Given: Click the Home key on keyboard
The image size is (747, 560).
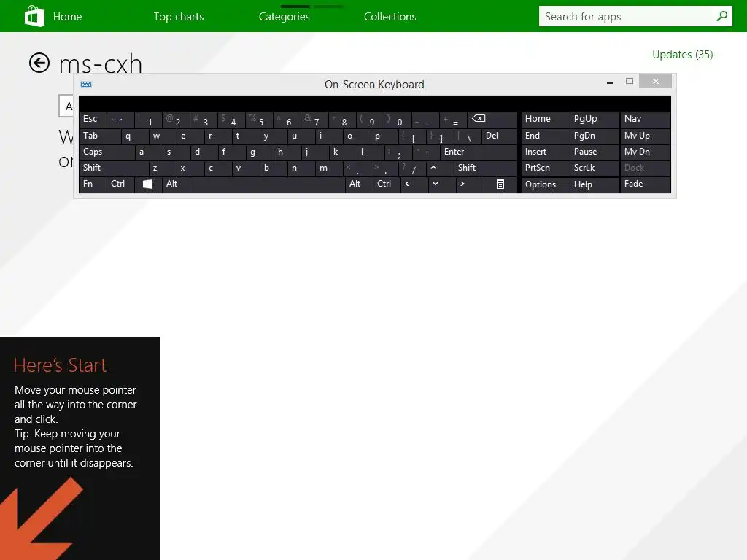Looking at the screenshot, I should (x=546, y=120).
